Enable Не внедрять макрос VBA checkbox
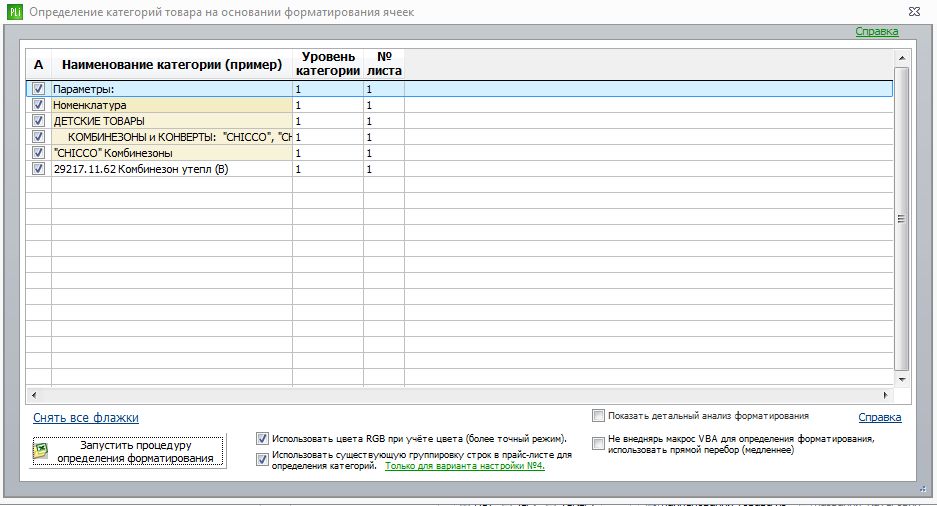 click(598, 443)
